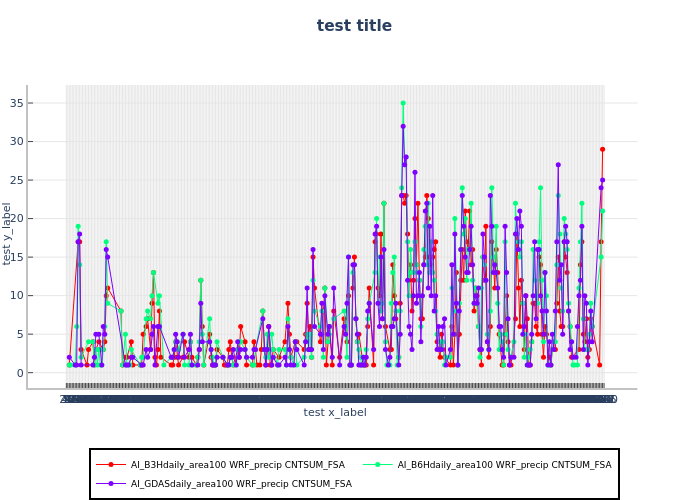Click the purple line marker in legend

pos(110,483)
